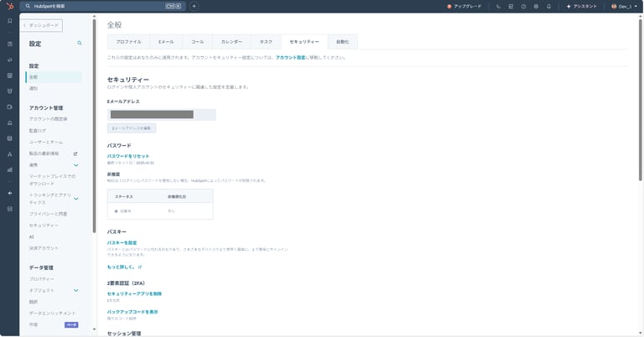This screenshot has width=644, height=337.
Task: Open 監査ログ in sidebar
Action: pos(38,131)
